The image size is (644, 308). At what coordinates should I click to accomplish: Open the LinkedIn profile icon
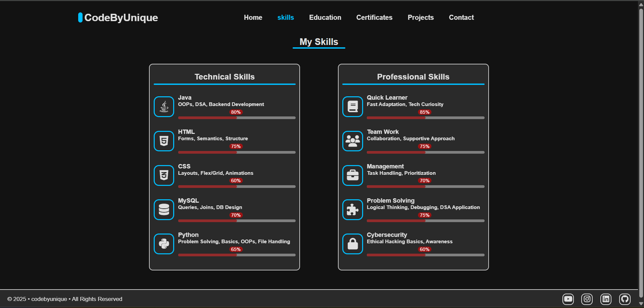606,299
